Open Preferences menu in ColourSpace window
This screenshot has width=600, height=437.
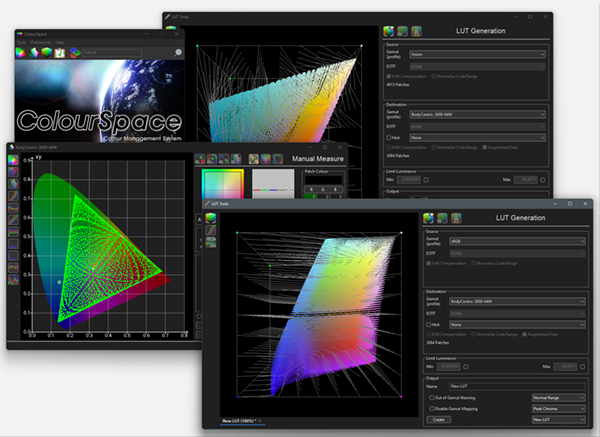41,42
